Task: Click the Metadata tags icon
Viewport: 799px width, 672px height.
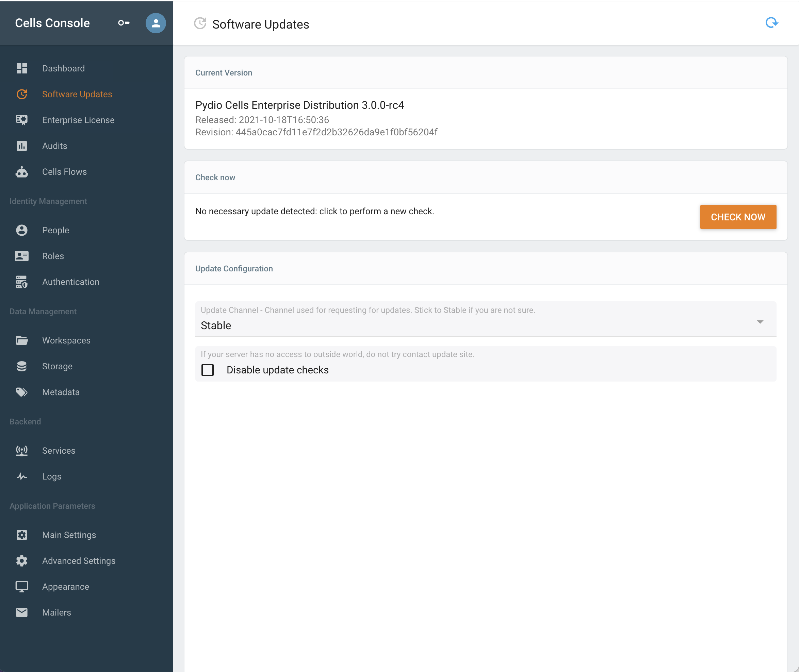Action: click(22, 392)
